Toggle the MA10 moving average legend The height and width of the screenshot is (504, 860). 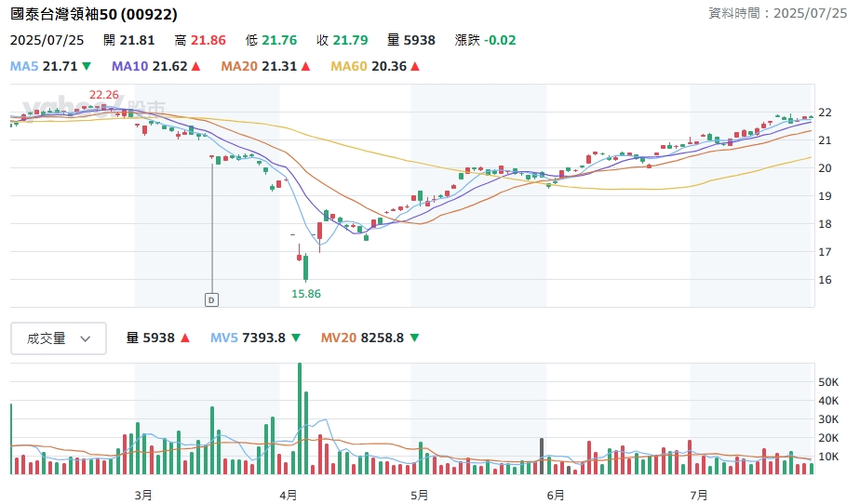point(147,67)
